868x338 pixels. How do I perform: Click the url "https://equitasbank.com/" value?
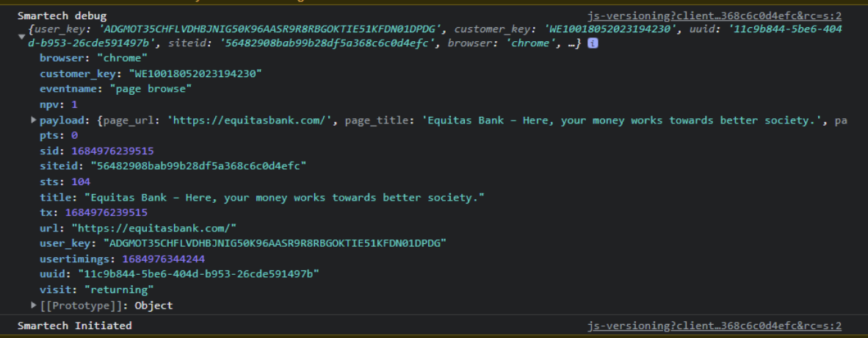coord(154,228)
